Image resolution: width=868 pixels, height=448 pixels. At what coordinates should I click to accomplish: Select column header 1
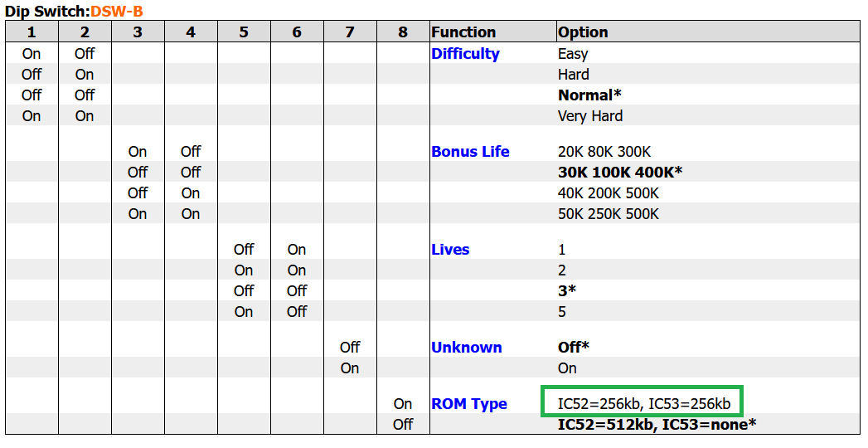[32, 32]
